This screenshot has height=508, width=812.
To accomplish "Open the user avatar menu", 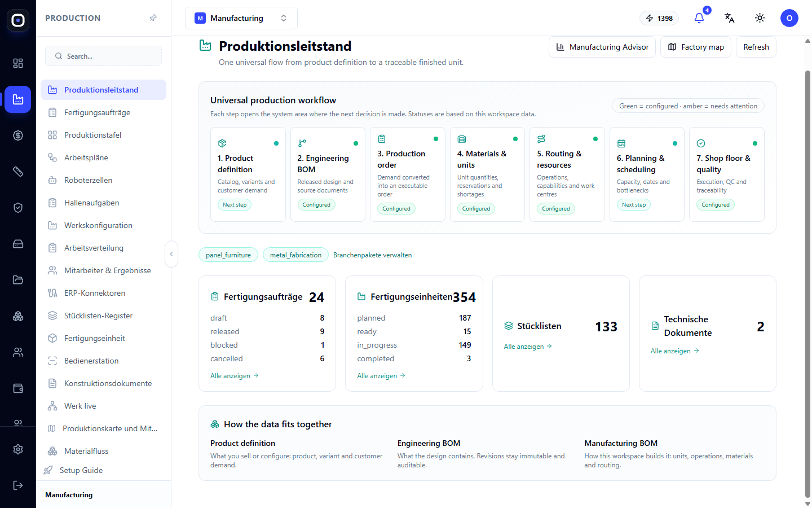I will (x=789, y=18).
